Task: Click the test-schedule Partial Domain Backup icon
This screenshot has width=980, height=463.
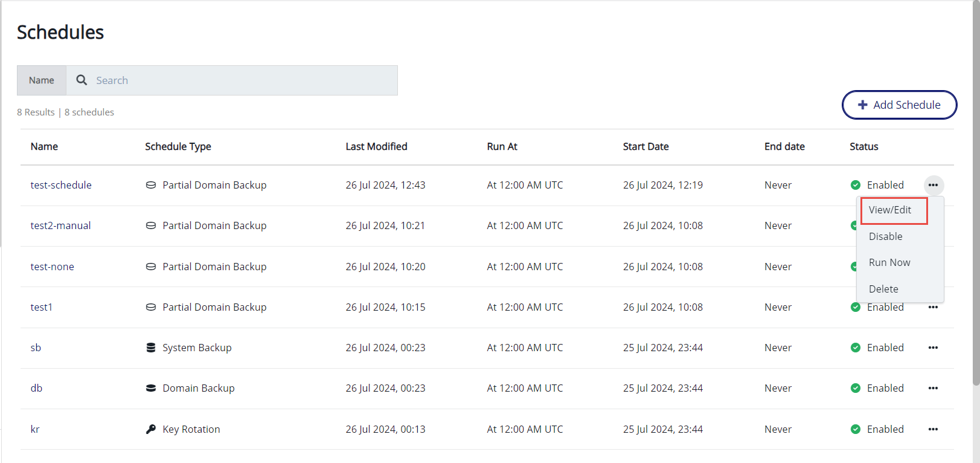Action: [x=151, y=185]
